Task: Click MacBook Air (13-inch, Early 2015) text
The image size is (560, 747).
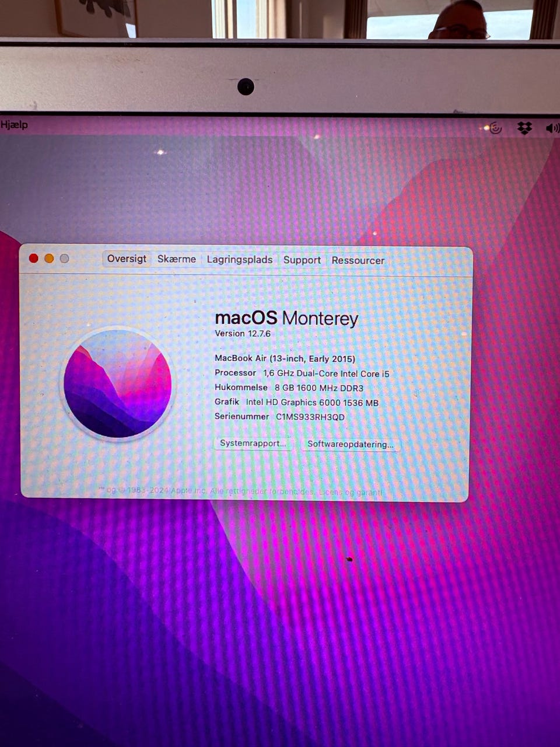Action: click(285, 358)
